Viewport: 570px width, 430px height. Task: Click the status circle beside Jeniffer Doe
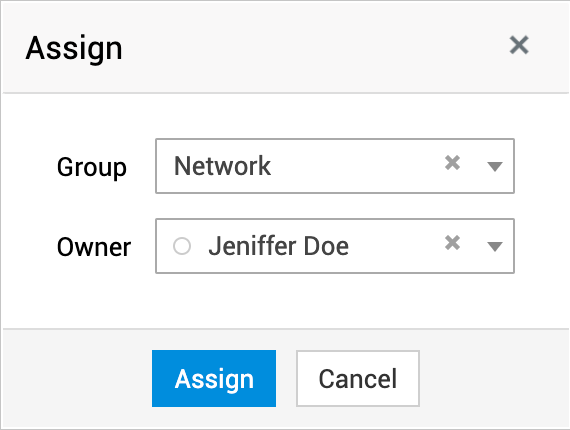[x=182, y=246]
